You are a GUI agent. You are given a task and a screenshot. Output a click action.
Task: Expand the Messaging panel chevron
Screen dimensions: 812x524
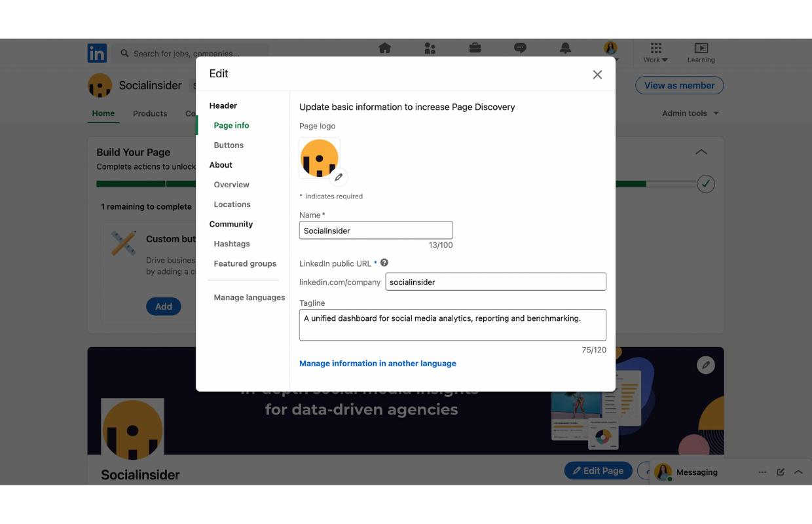click(798, 472)
